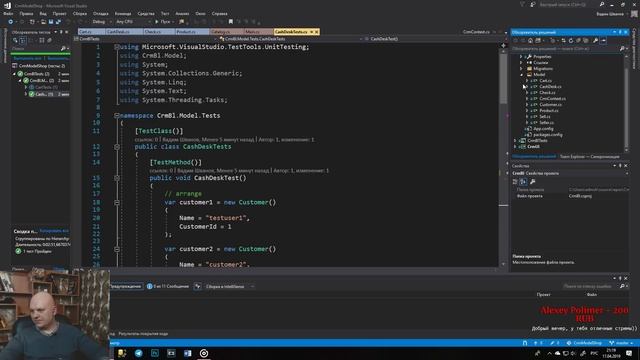Toggle auto-hide pin on Solution Explorer panel
The image size is (640, 360).
pyautogui.click(x=620, y=32)
